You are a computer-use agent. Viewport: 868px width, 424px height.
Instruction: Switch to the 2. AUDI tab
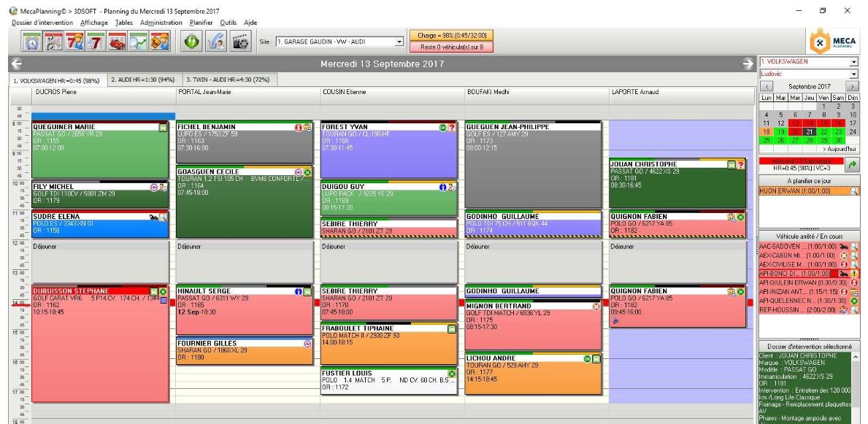pos(142,79)
